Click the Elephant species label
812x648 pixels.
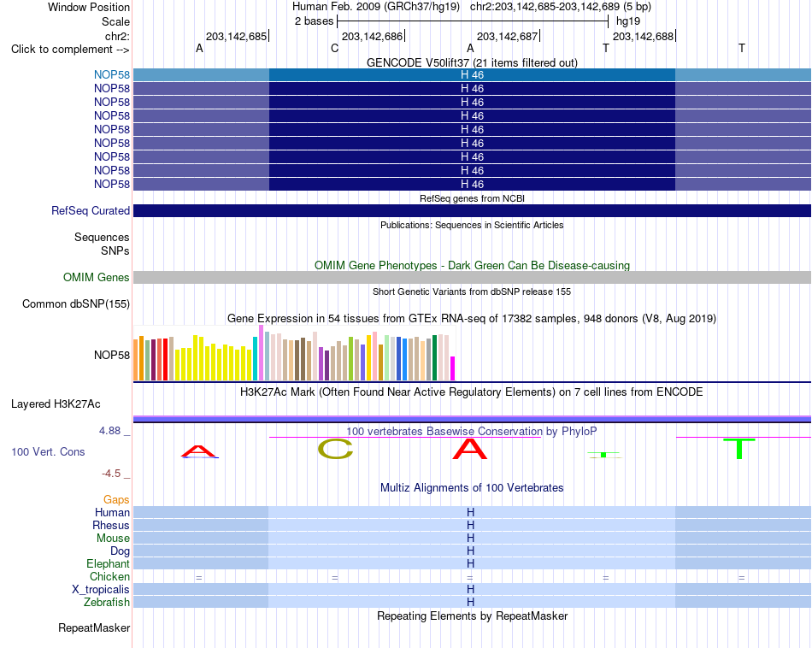(x=108, y=563)
